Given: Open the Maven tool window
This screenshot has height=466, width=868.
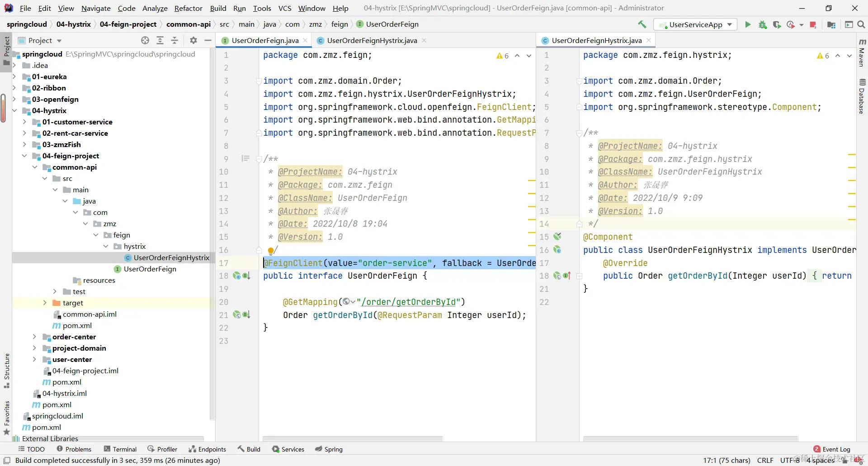Looking at the screenshot, I should (862, 53).
